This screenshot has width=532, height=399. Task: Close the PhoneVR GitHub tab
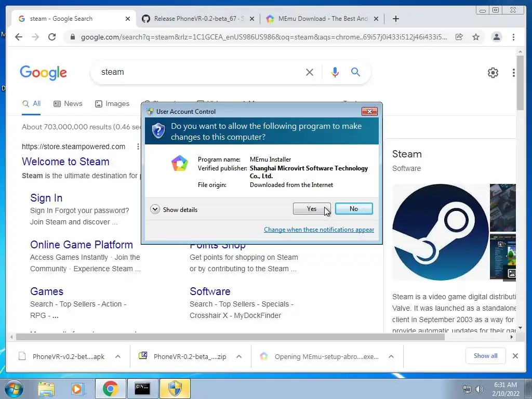tap(252, 19)
